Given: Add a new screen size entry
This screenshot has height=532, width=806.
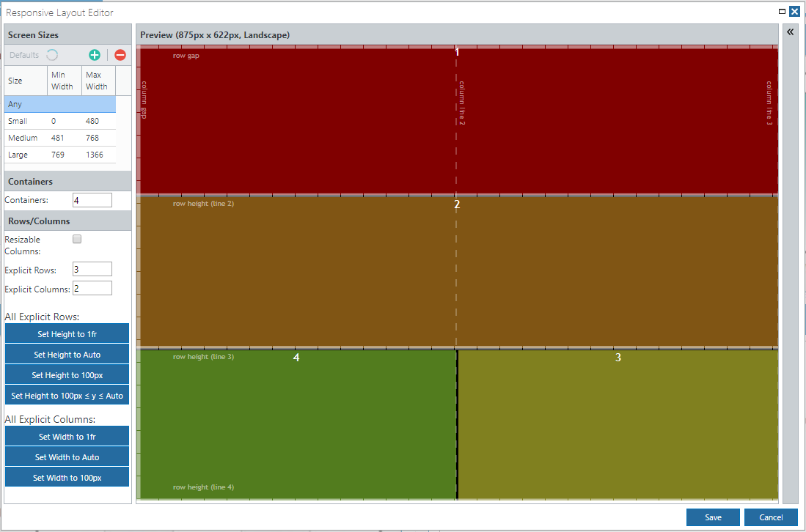Looking at the screenshot, I should [x=95, y=55].
